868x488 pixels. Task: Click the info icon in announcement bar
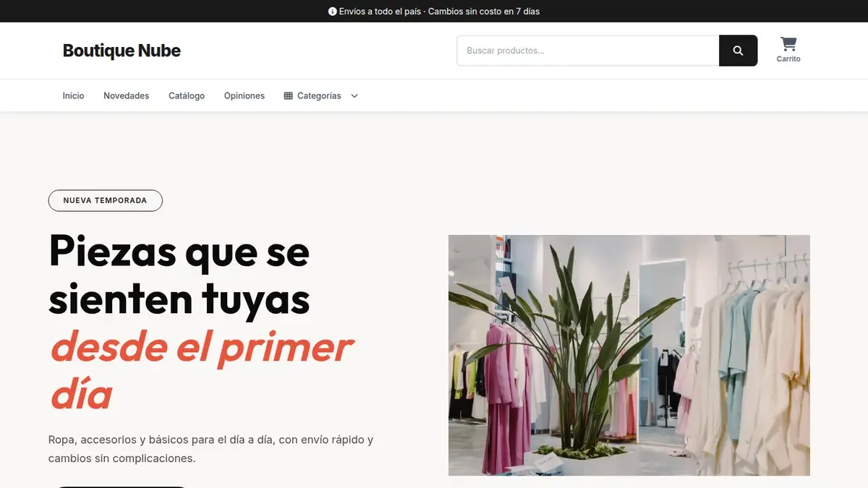coord(333,12)
